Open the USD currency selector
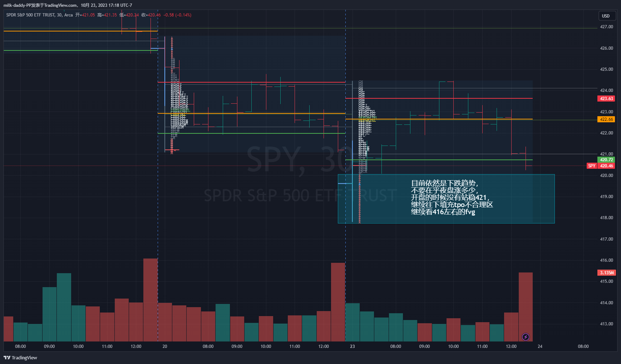 pos(607,16)
